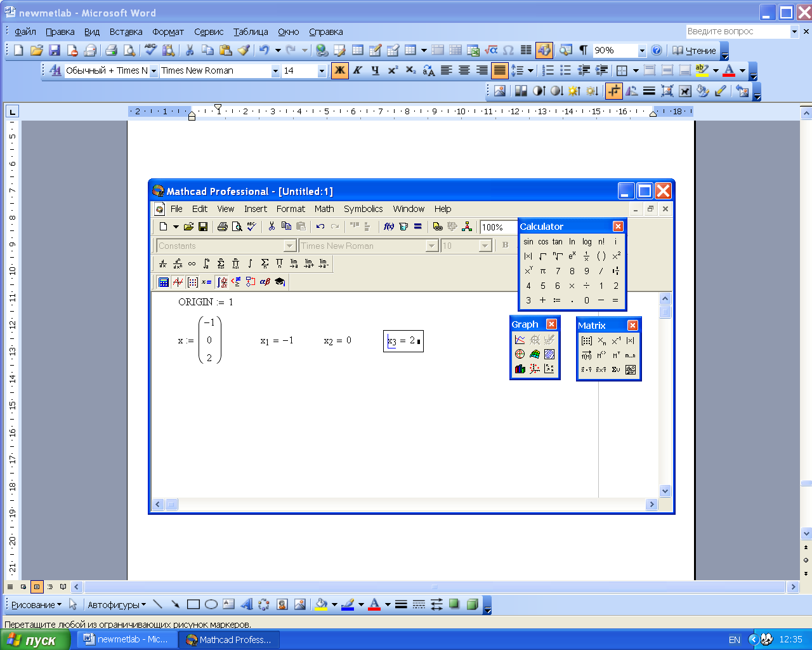Save the newmetlab document

pyautogui.click(x=55, y=50)
